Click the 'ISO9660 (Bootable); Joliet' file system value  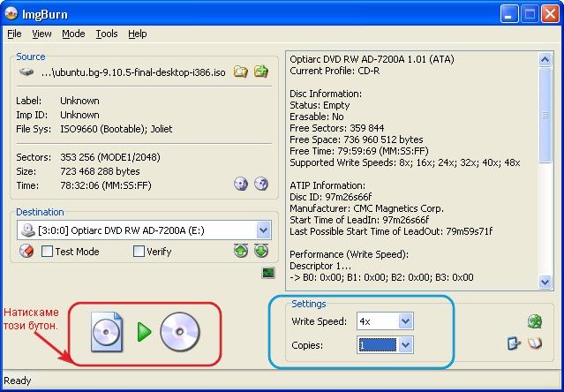117,129
